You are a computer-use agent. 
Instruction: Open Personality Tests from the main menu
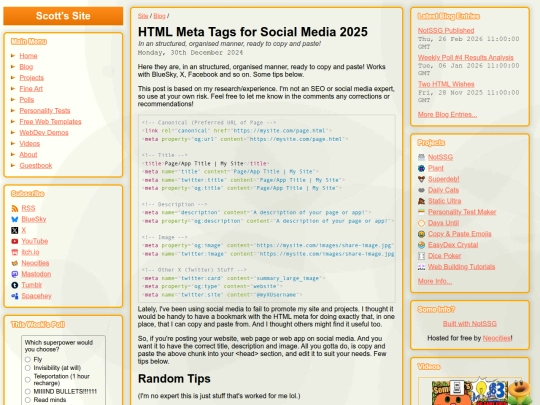click(45, 111)
